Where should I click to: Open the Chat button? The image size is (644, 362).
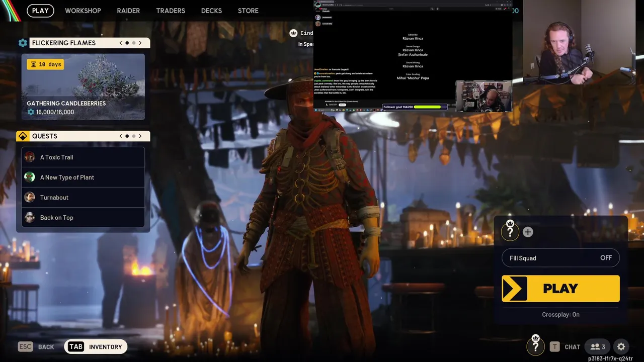tap(565, 346)
